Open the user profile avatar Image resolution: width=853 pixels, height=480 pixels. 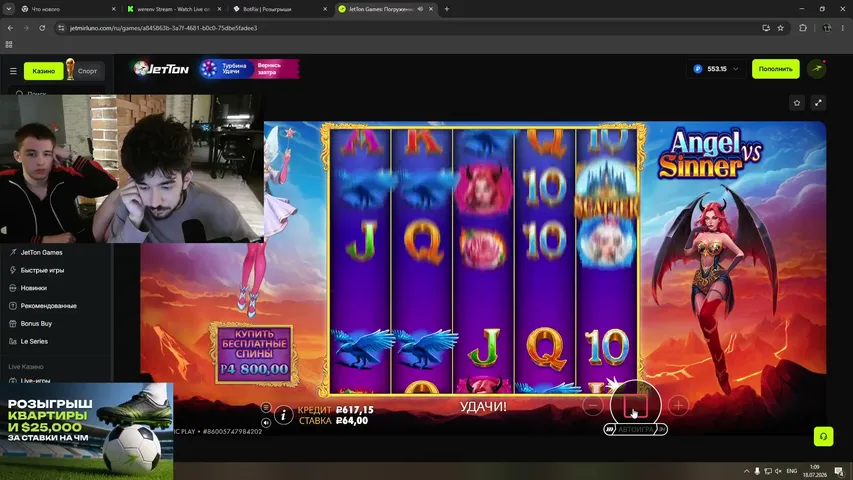click(817, 69)
